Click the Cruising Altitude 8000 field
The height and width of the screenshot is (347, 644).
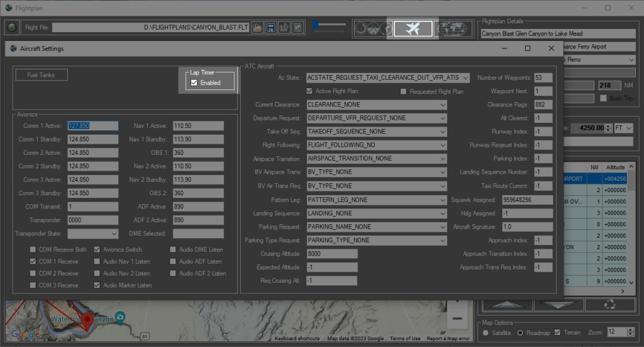click(x=332, y=254)
